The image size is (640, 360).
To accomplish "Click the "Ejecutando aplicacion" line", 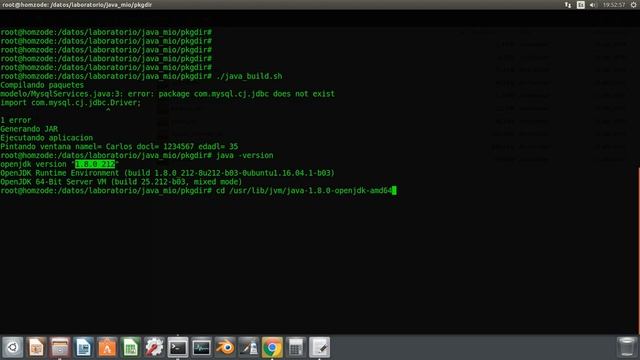I will point(47,138).
